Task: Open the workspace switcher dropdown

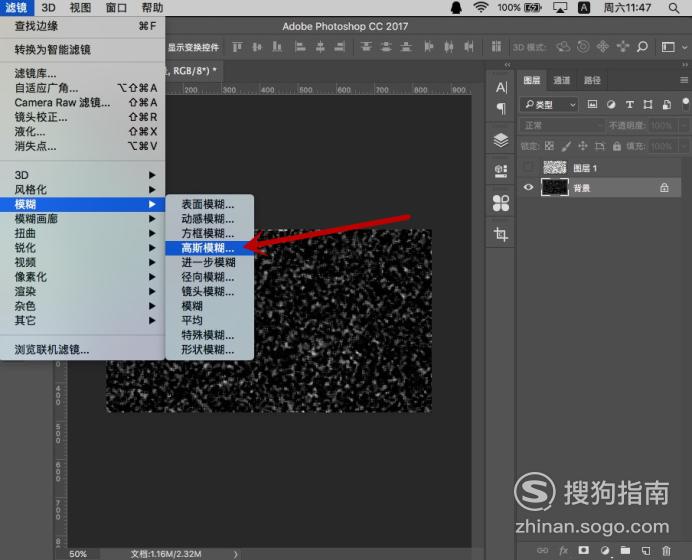Action: click(x=673, y=47)
